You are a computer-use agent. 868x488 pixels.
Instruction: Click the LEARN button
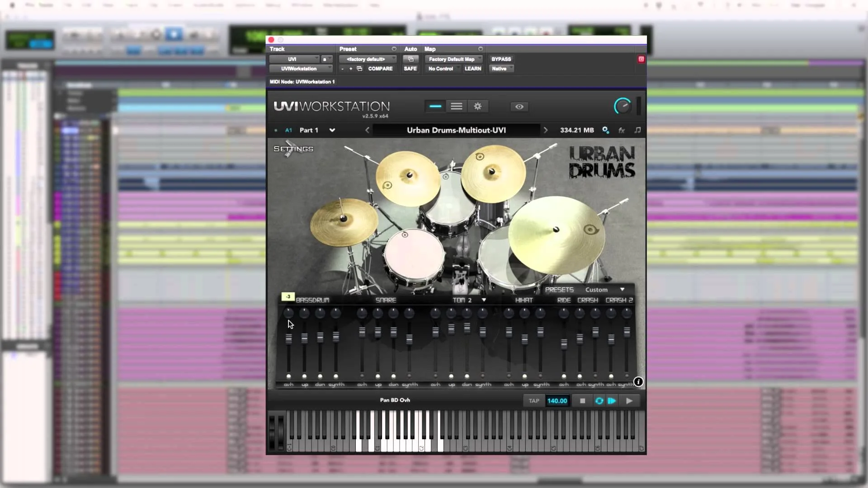(x=473, y=68)
